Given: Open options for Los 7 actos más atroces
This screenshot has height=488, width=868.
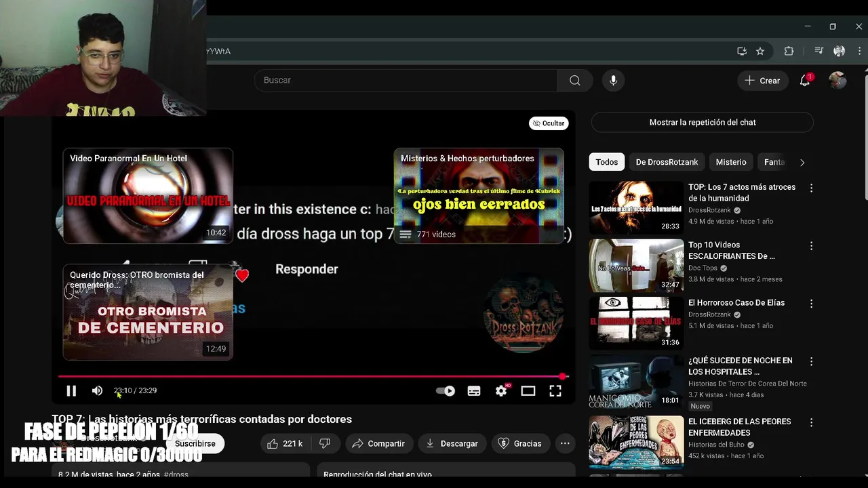Looking at the screenshot, I should click(x=811, y=188).
